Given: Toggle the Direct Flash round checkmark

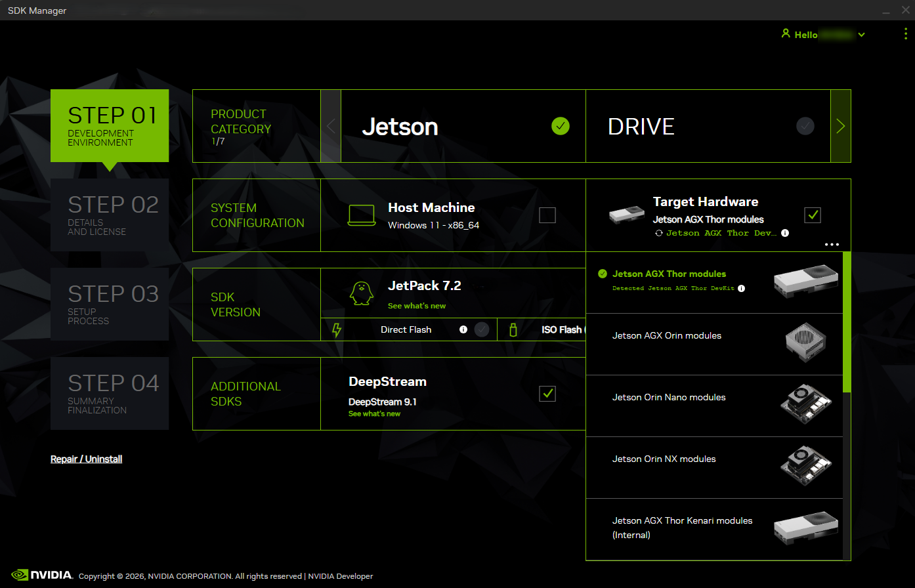Looking at the screenshot, I should (482, 329).
